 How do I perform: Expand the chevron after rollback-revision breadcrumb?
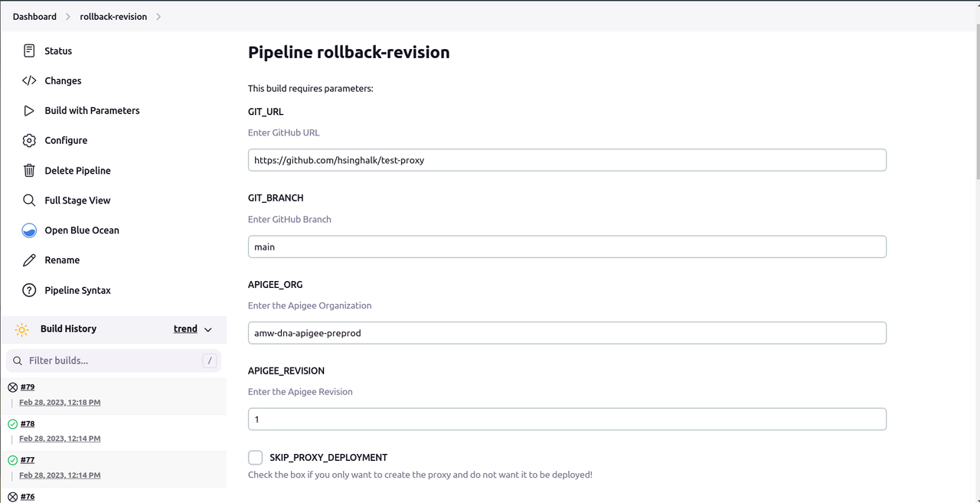tap(158, 16)
